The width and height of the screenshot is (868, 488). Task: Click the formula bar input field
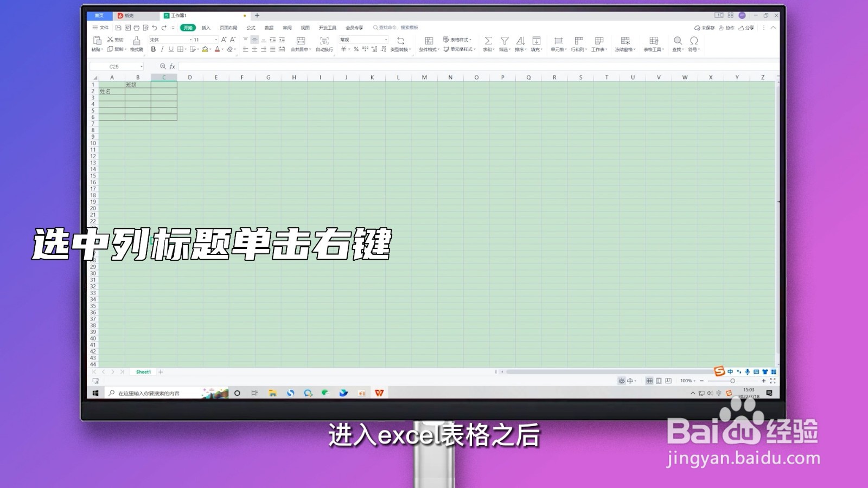coord(478,66)
